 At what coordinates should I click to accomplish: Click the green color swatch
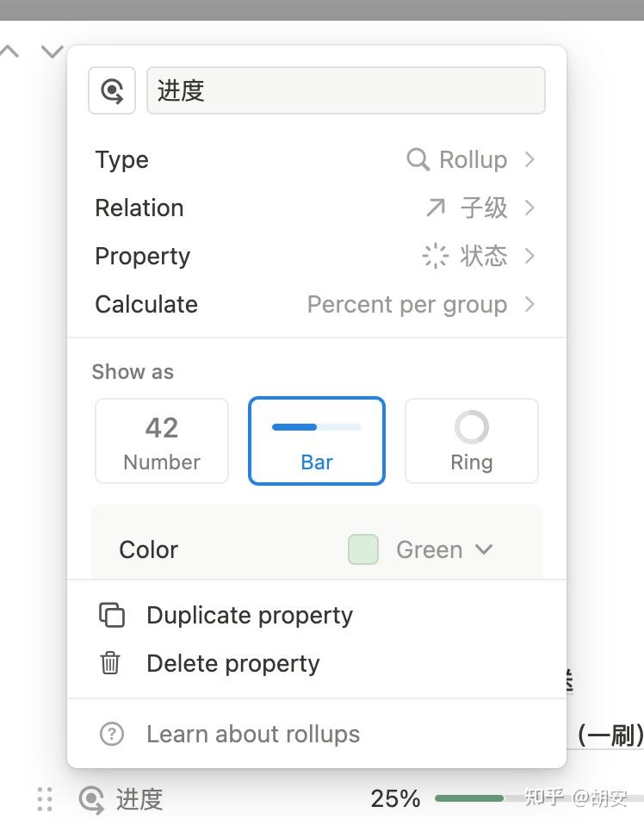pos(363,549)
